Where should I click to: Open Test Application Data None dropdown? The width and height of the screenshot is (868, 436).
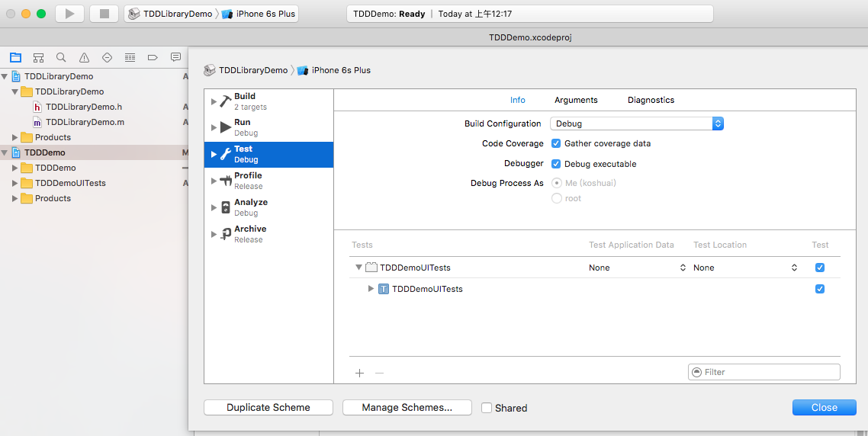(637, 268)
